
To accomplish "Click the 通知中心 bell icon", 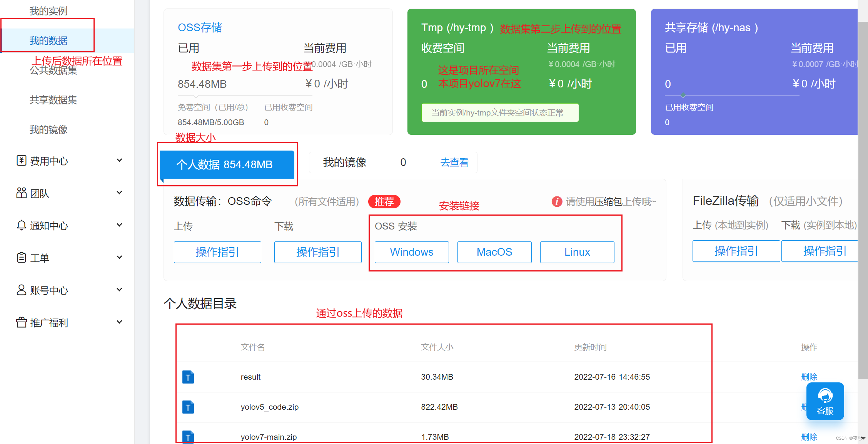I will [22, 225].
